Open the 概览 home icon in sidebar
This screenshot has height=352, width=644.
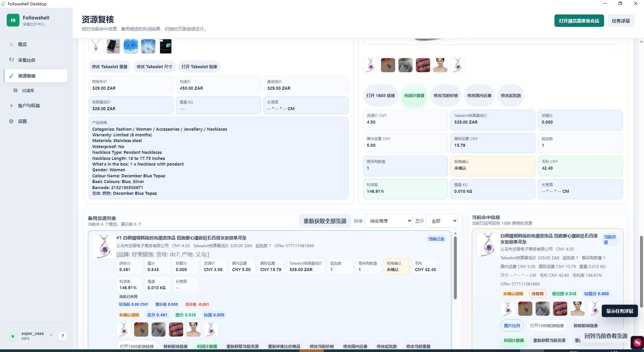pyautogui.click(x=11, y=44)
